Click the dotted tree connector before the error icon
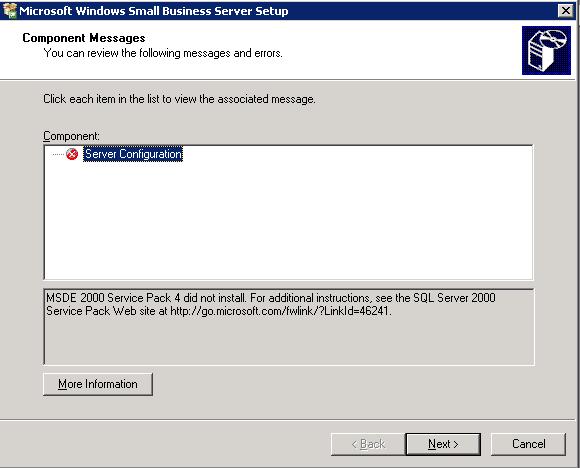Image resolution: width=580 pixels, height=468 pixels. [58, 154]
